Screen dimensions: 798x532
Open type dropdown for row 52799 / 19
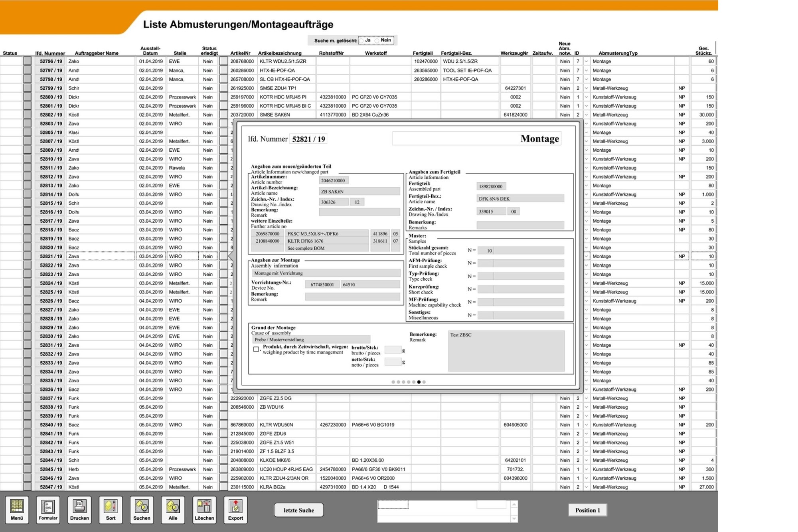[586, 88]
